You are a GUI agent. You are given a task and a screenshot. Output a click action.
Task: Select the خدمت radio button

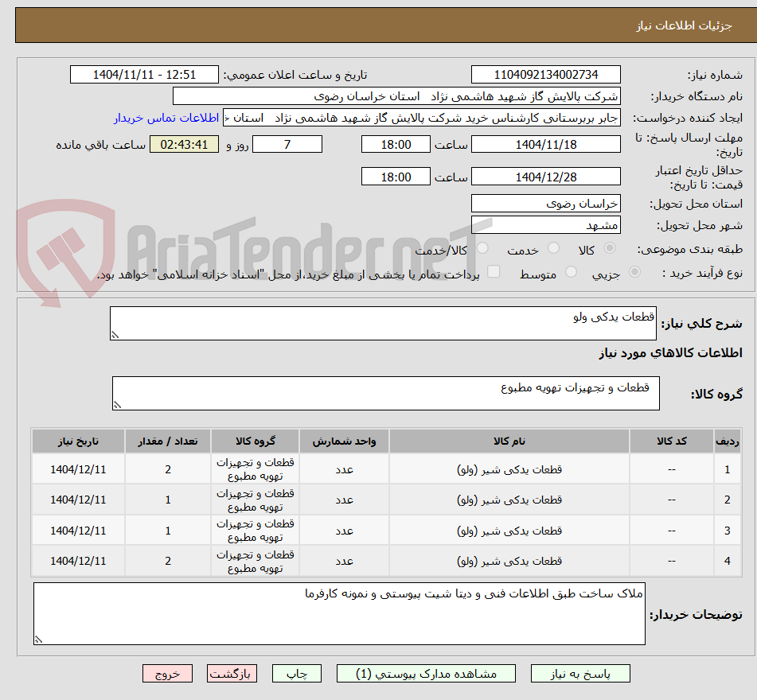point(553,248)
